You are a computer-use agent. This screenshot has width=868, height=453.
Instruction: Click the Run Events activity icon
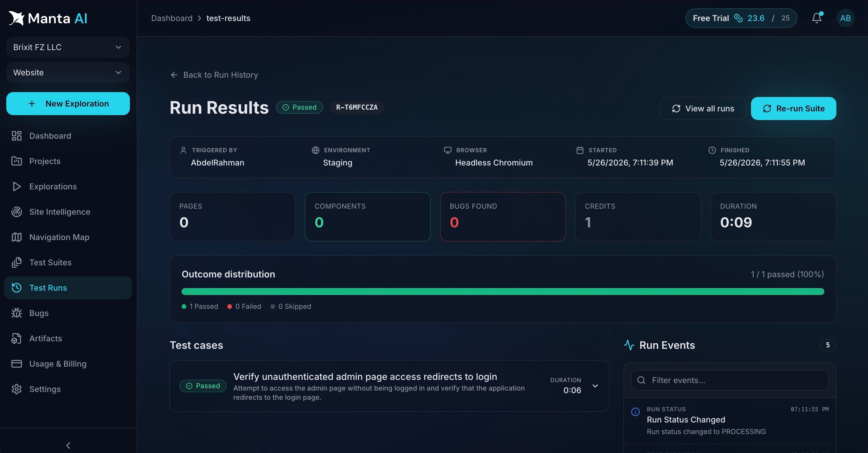[x=629, y=345]
